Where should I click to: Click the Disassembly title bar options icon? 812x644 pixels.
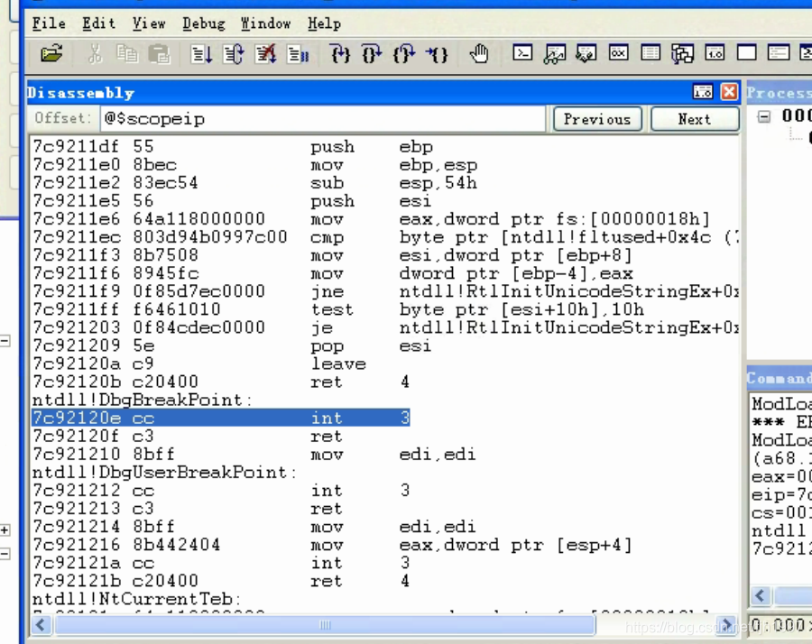(x=703, y=92)
